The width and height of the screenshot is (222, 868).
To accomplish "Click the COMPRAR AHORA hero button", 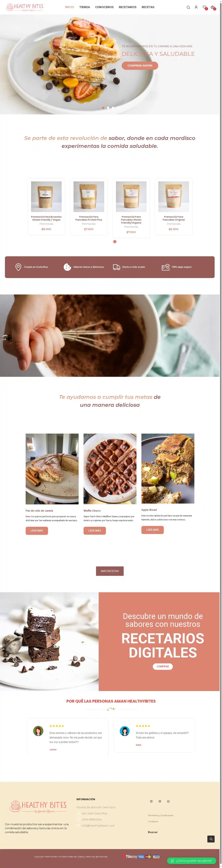I will 140,65.
